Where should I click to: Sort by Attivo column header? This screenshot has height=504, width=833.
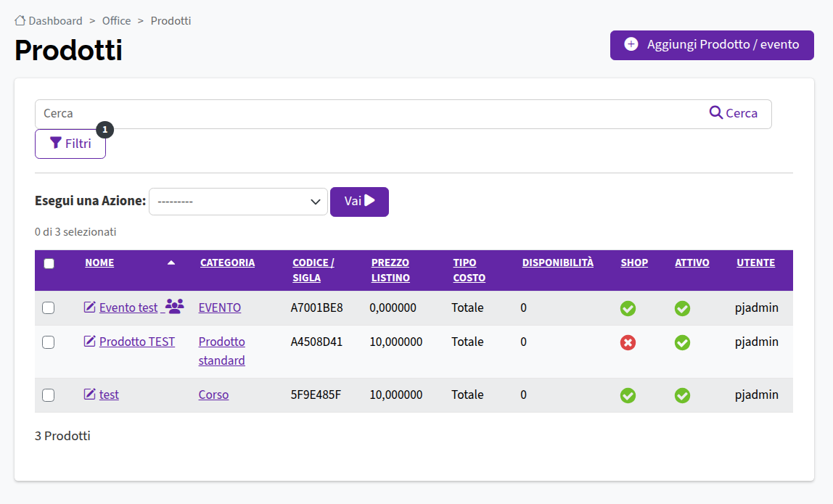692,263
